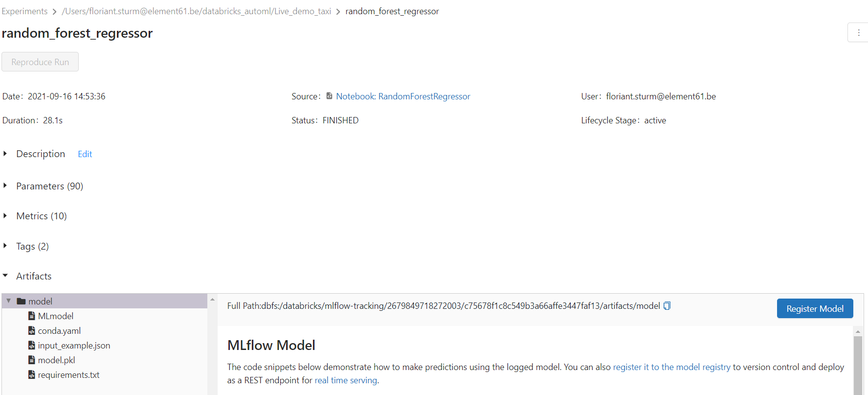Follow the register it to the model registry link
The image size is (868, 395).
click(671, 367)
